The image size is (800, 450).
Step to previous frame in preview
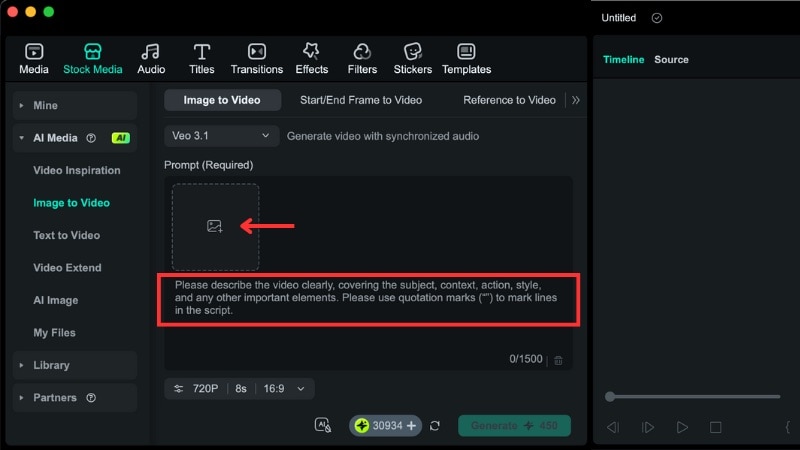(x=613, y=427)
